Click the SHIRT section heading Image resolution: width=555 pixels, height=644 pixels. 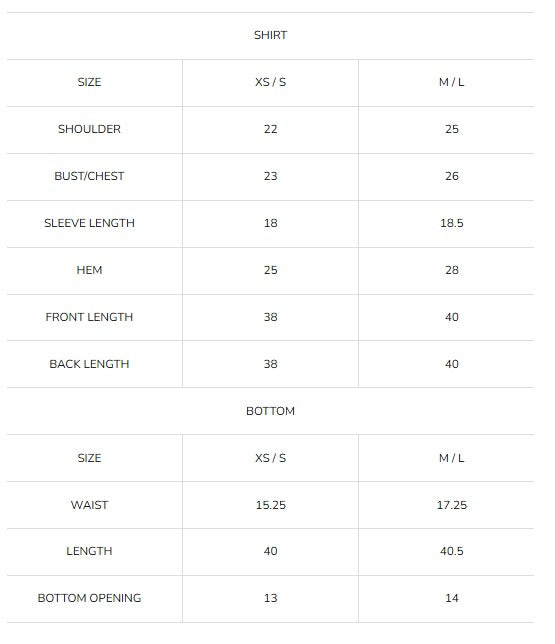coord(270,35)
